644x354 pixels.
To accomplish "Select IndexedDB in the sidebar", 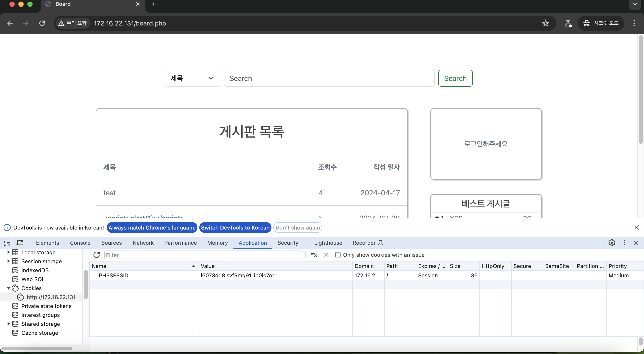I will tap(35, 270).
